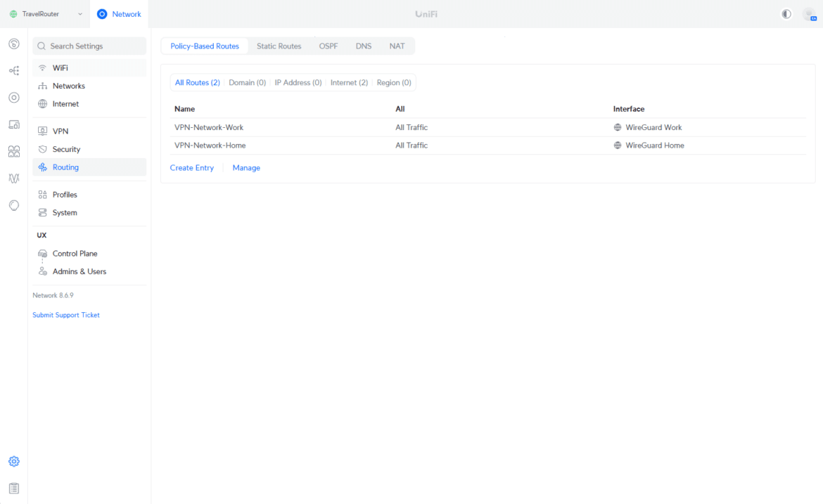
Task: Filter routes by Internet (2)
Action: (x=349, y=82)
